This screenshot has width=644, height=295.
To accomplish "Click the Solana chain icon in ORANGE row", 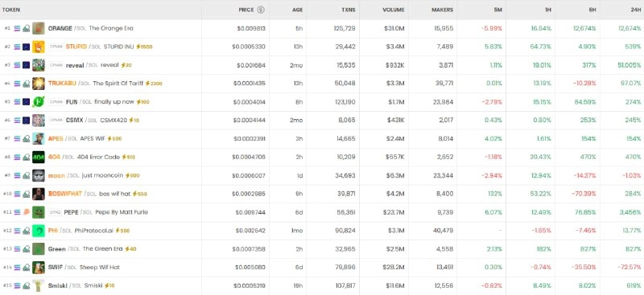I will tap(17, 28).
